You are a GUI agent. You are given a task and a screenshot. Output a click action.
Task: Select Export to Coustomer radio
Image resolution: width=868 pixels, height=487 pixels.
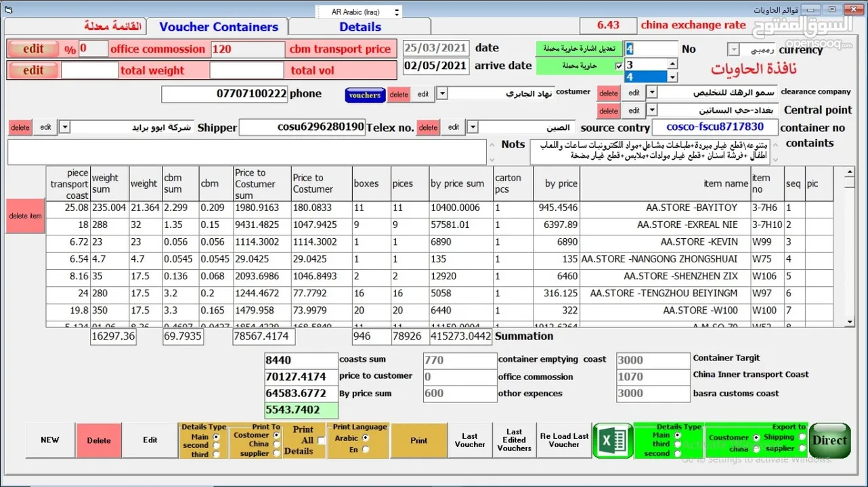[756, 438]
